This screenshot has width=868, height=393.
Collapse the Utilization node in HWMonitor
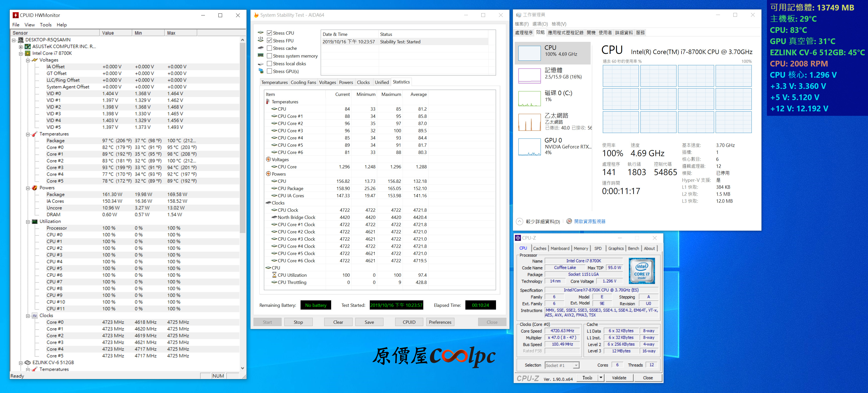click(x=28, y=222)
